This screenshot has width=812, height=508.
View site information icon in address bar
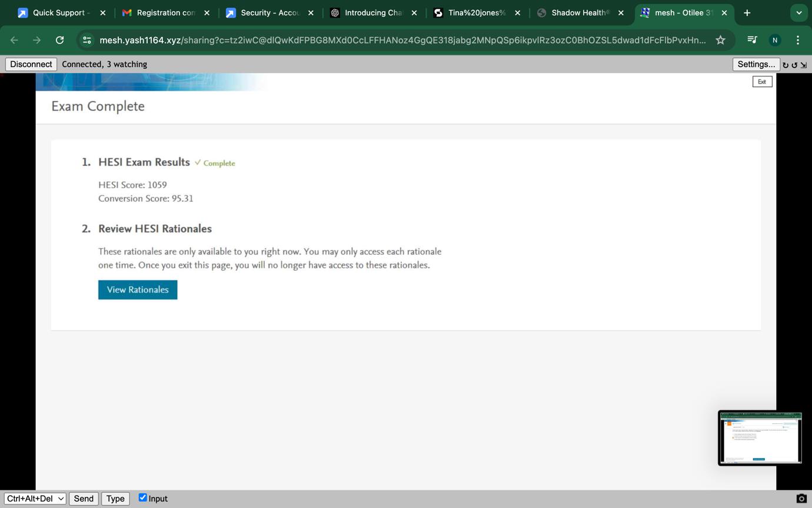pos(87,40)
